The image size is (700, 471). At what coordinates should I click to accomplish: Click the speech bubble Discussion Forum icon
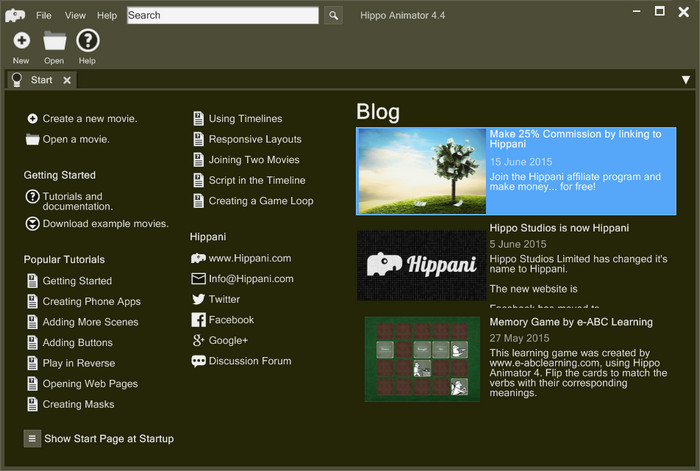click(198, 361)
